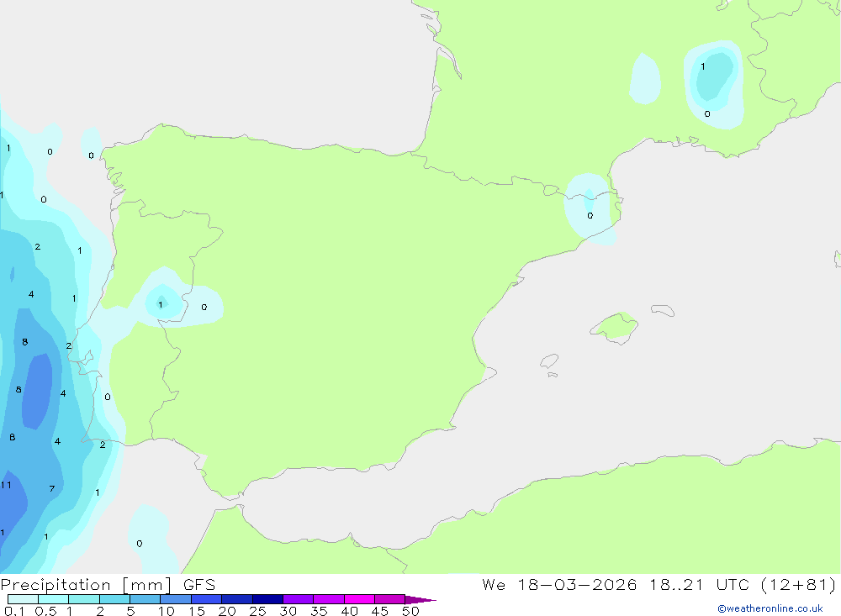Image resolution: width=841 pixels, height=616 pixels.
Task: Click the island of Mallorca on the map
Action: click(x=614, y=326)
